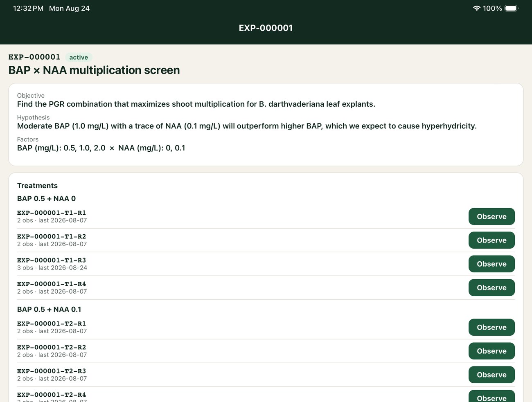Tap Observe for EXP-000001-T2-R1
The image size is (532, 402).
[491, 327]
